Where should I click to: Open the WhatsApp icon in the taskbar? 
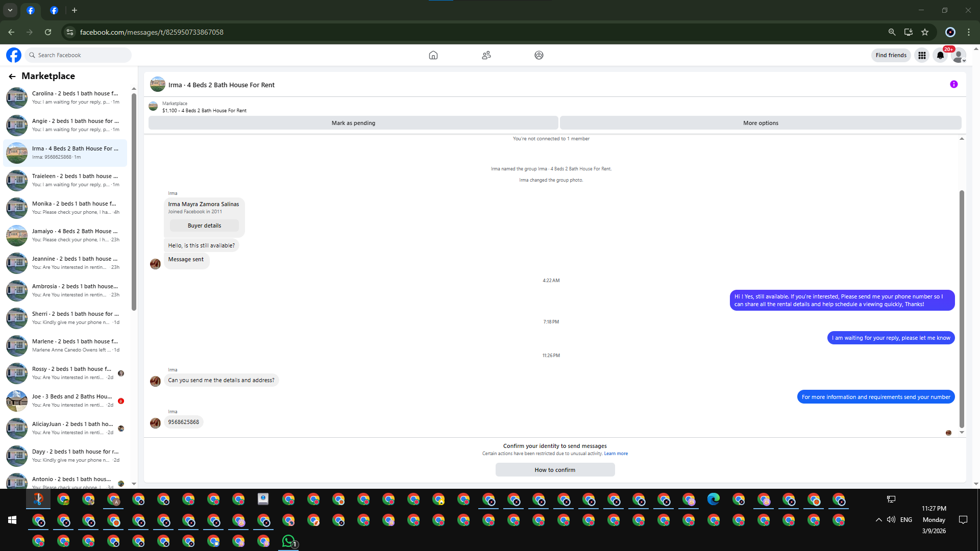[288, 541]
